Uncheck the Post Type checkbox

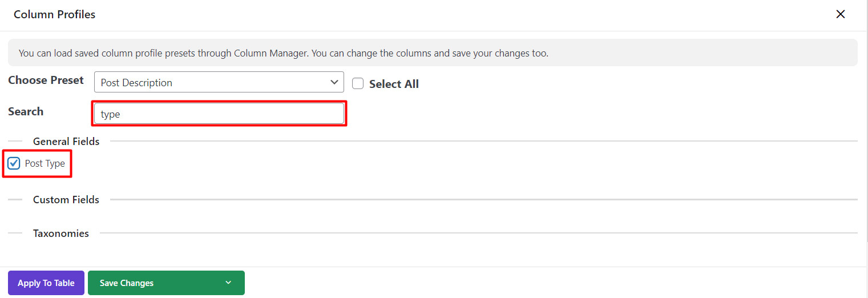pyautogui.click(x=14, y=164)
